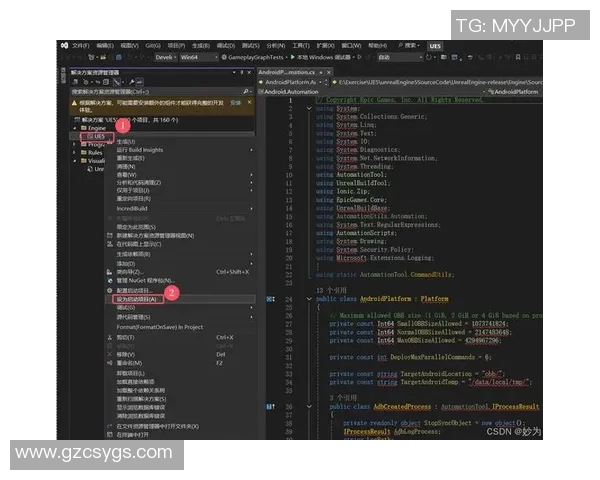600x480 pixels.
Task: Choose 设为启动项目(A) set as startup project
Action: pos(137,299)
